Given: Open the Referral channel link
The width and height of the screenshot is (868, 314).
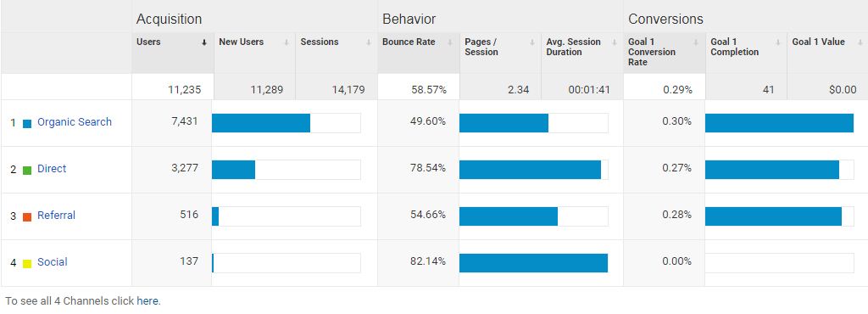Looking at the screenshot, I should pyautogui.click(x=56, y=215).
